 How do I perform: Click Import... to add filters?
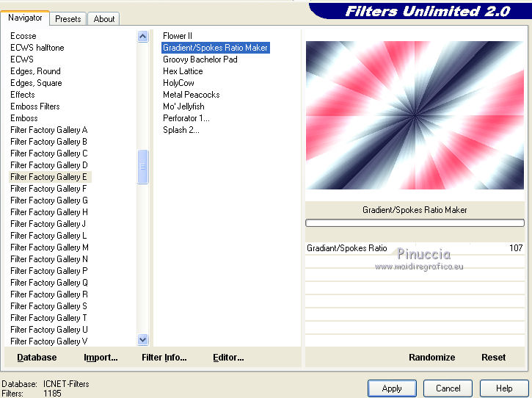tap(101, 358)
